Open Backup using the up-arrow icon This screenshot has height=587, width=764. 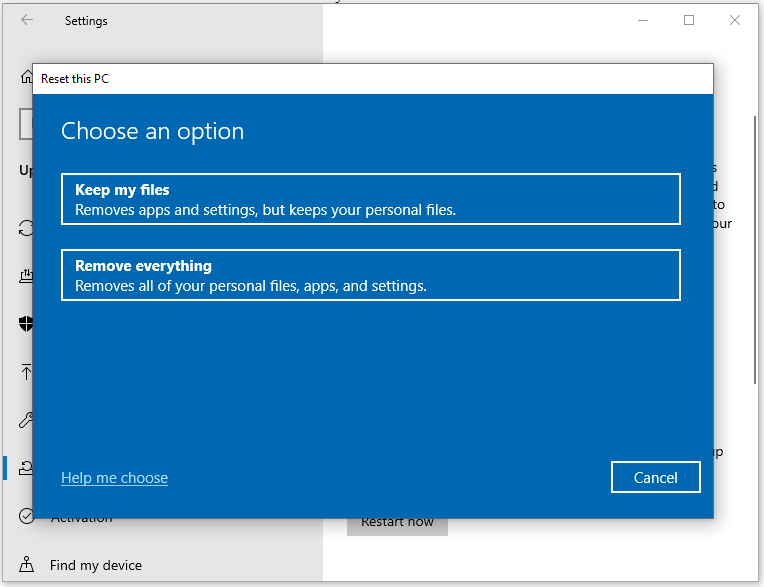26,372
